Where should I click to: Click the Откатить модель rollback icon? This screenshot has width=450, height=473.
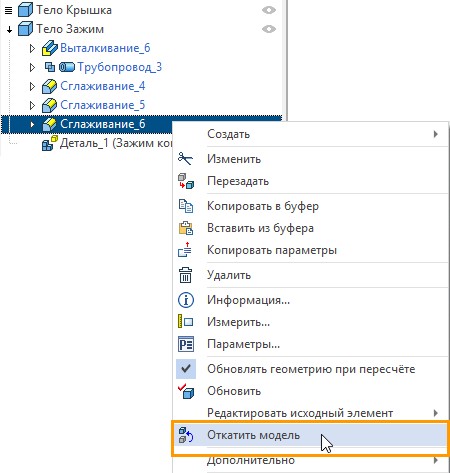(x=186, y=435)
